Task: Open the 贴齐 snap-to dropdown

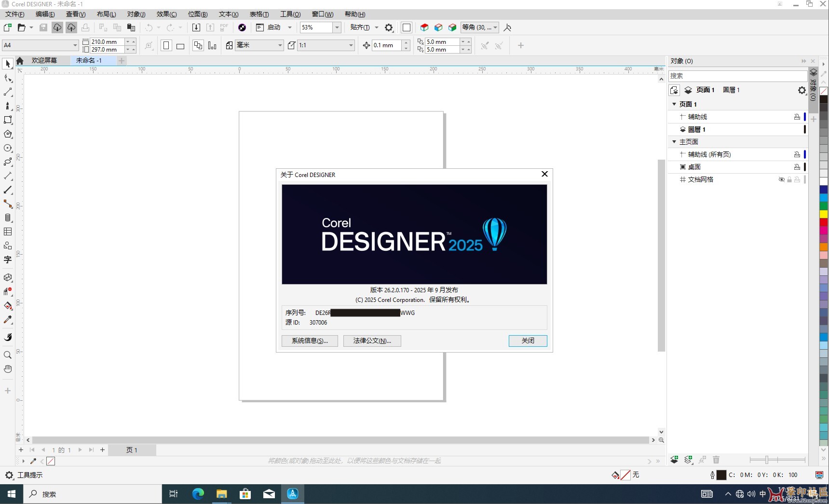Action: coord(377,27)
